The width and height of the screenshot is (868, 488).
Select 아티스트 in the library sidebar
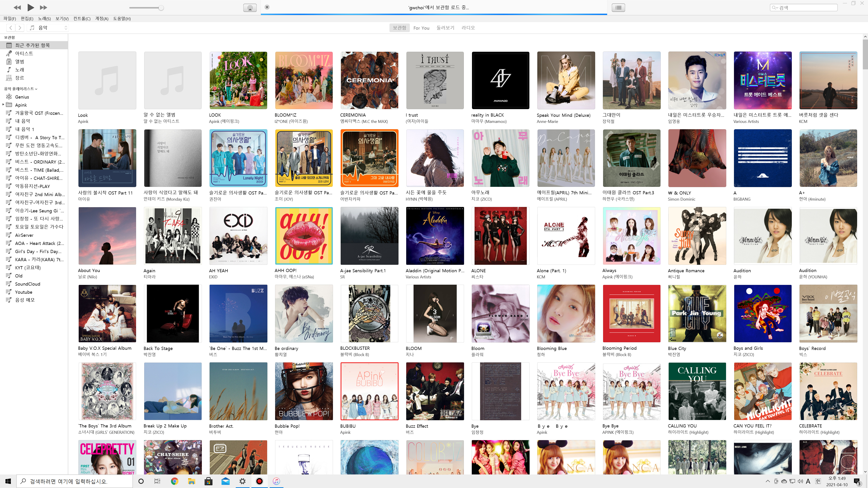pos(24,53)
